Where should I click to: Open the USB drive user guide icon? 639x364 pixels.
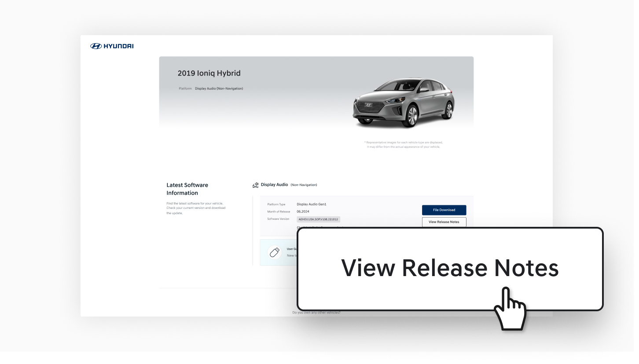tap(275, 252)
